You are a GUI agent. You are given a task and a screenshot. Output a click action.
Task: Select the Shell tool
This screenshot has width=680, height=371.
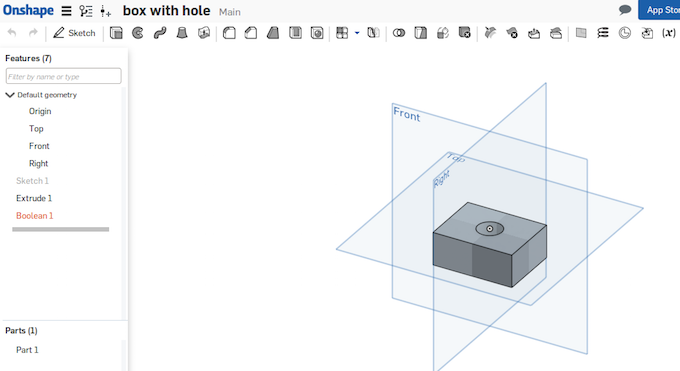[x=295, y=33]
